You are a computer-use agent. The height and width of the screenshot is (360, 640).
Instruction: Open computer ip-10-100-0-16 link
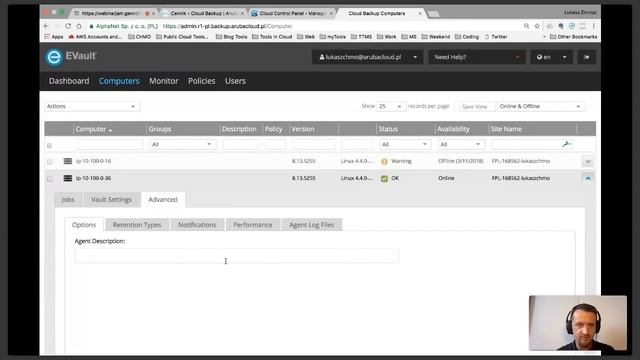[x=93, y=161]
